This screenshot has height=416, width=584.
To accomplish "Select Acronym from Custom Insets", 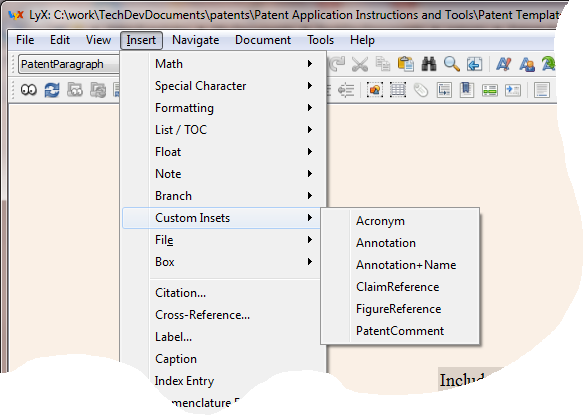I will click(x=400, y=221).
